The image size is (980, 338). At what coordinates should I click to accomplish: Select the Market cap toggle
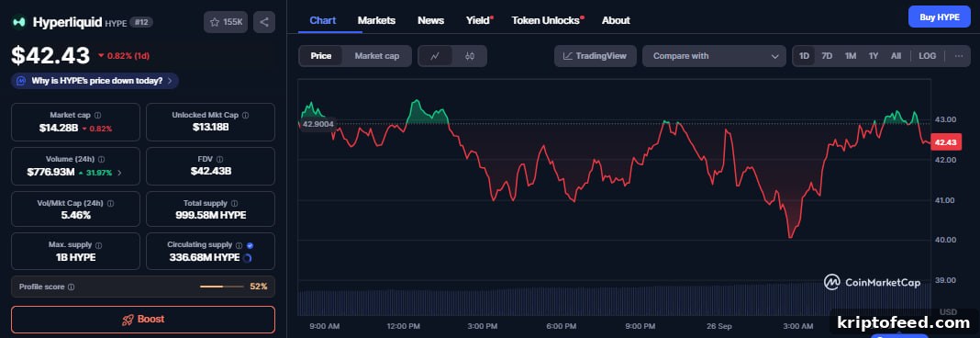pyautogui.click(x=377, y=56)
